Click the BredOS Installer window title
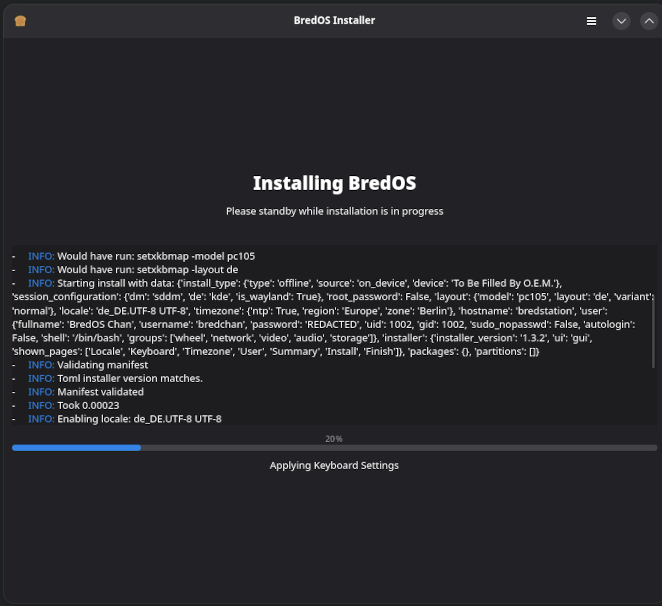This screenshot has width=662, height=606. (x=334, y=20)
